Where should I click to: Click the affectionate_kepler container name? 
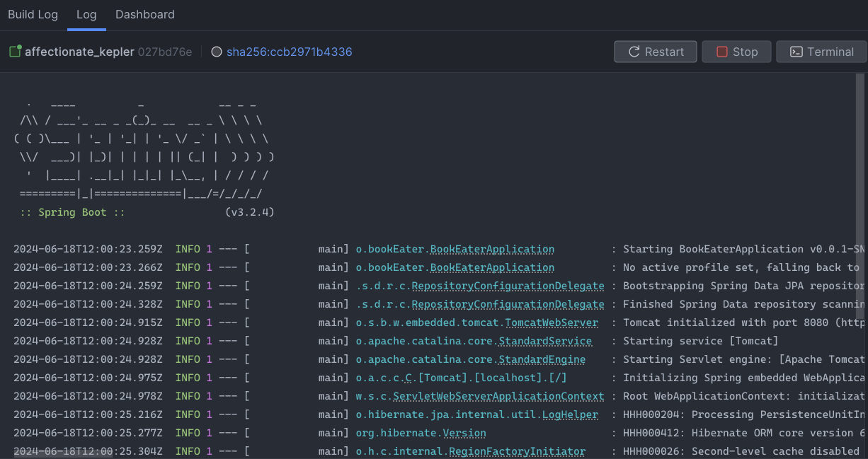pyautogui.click(x=79, y=52)
